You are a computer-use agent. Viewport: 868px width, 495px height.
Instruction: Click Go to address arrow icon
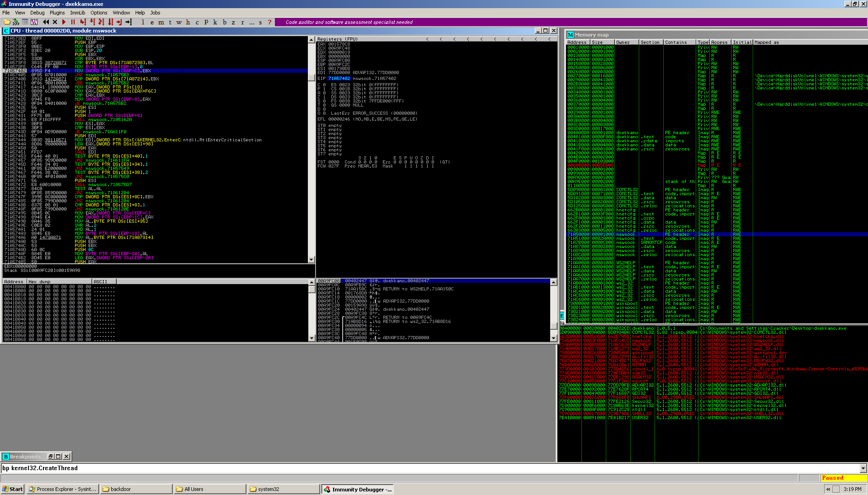128,22
